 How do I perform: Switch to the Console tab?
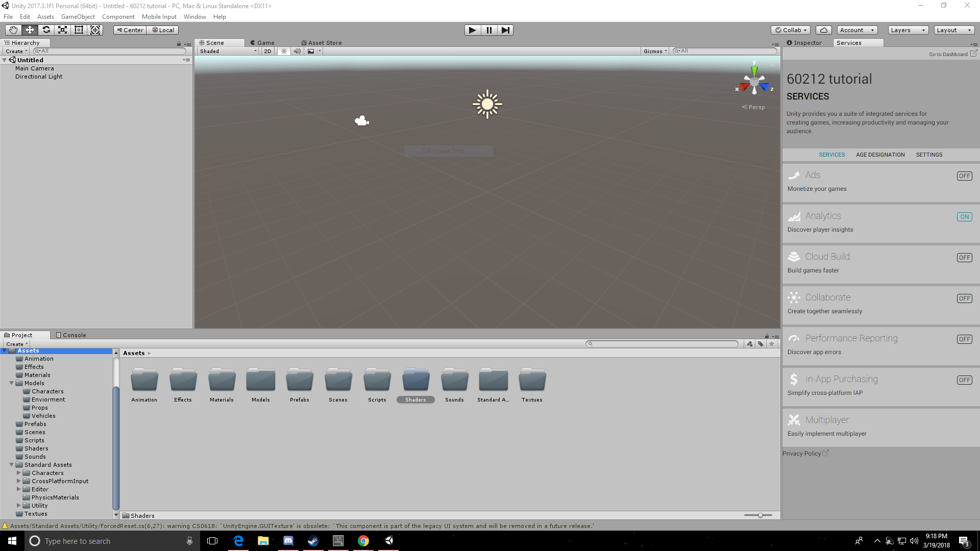71,335
